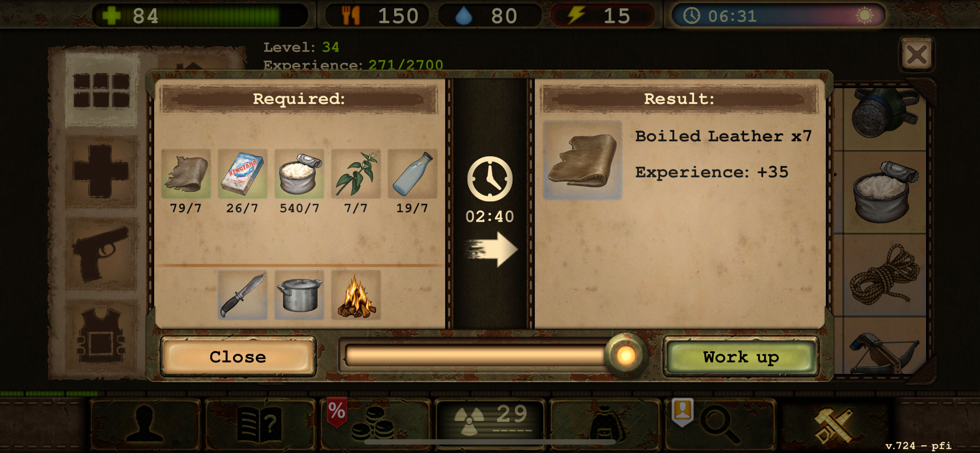Select the cooking pot tool icon
Viewport: 980px width, 453px height.
tap(299, 295)
